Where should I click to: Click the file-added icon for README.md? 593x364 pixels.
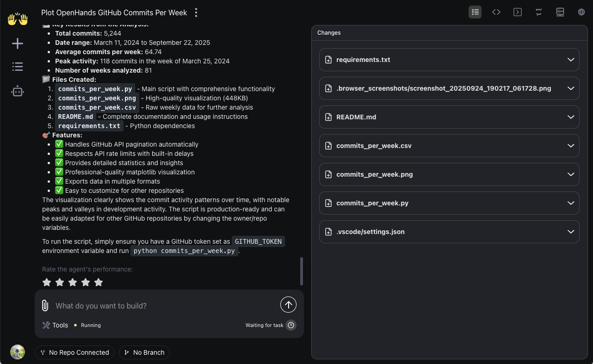(328, 117)
